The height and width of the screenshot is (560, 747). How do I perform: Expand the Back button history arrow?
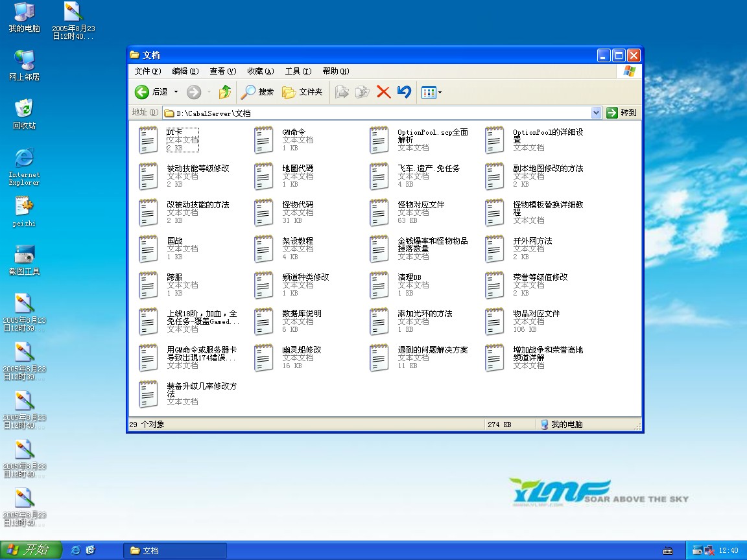176,92
